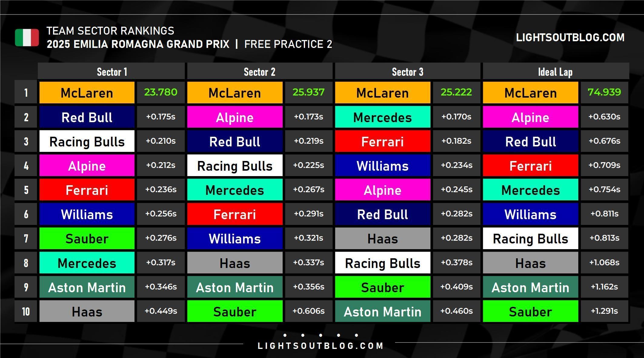
Task: Select the Sector 1 column header
Action: [x=111, y=72]
